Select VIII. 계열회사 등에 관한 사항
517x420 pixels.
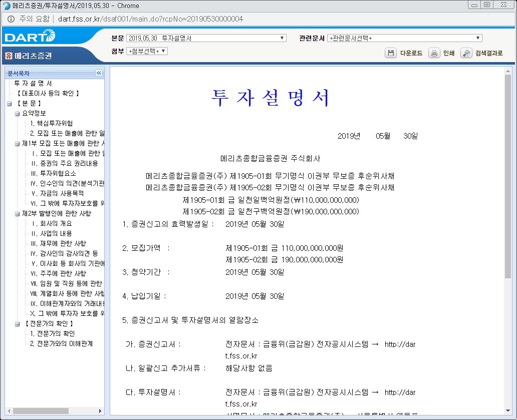[67, 293]
